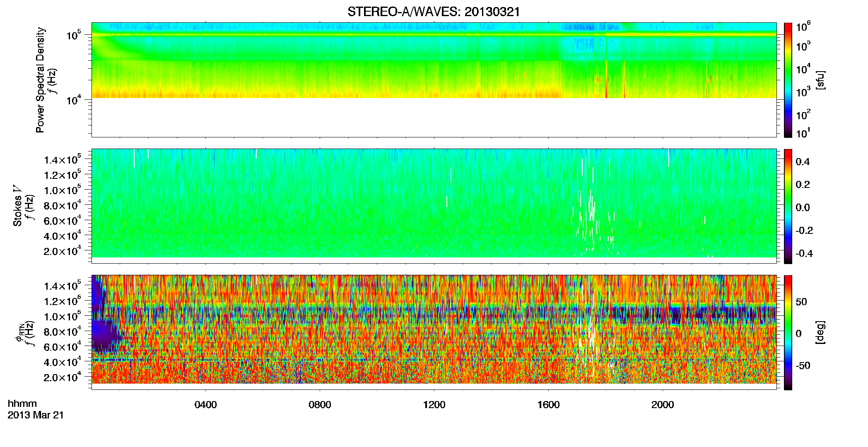Click the deg color bar beside bottom panel
Viewport: 868px width, 447px height.
point(788,332)
